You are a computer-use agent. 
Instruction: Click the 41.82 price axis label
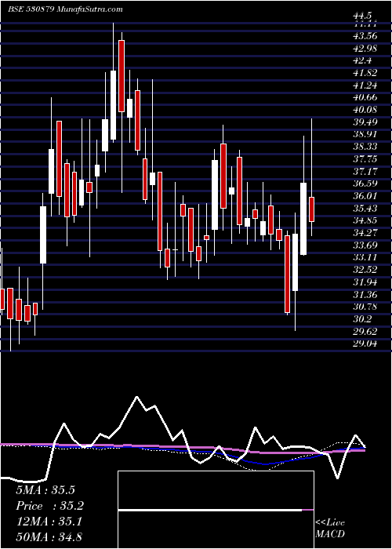(x=365, y=72)
